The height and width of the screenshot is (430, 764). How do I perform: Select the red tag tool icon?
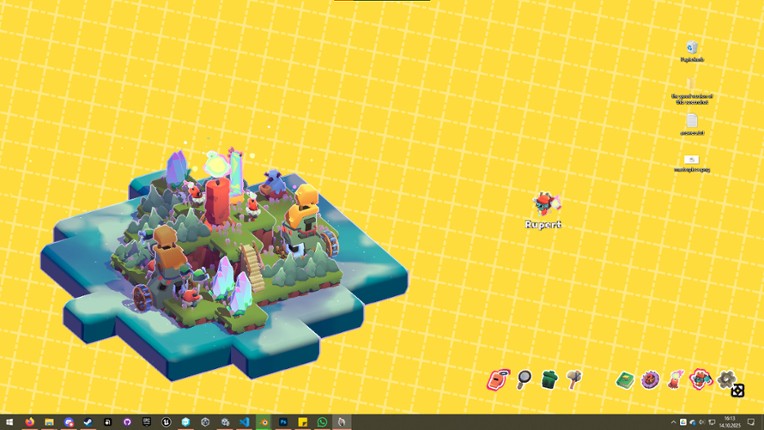pos(498,379)
